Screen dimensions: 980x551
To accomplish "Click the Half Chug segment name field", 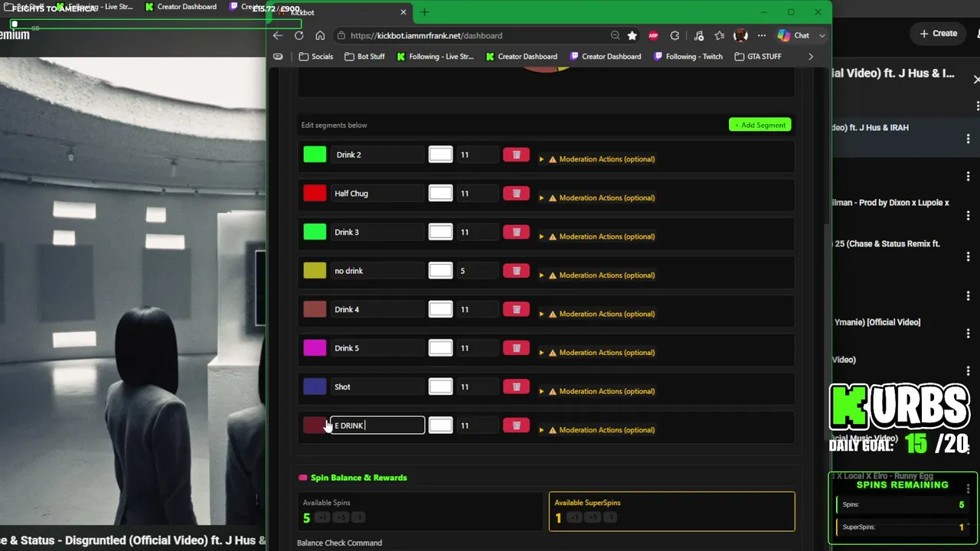I will (377, 193).
